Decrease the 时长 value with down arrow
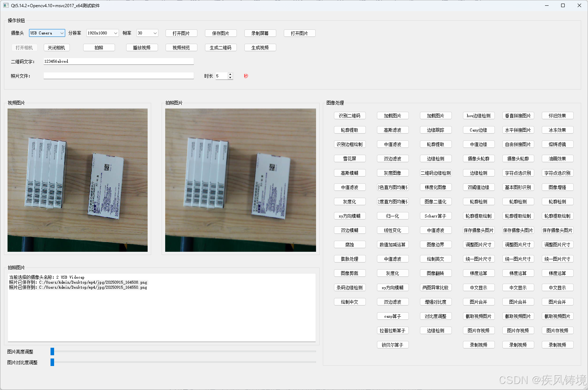 click(230, 78)
